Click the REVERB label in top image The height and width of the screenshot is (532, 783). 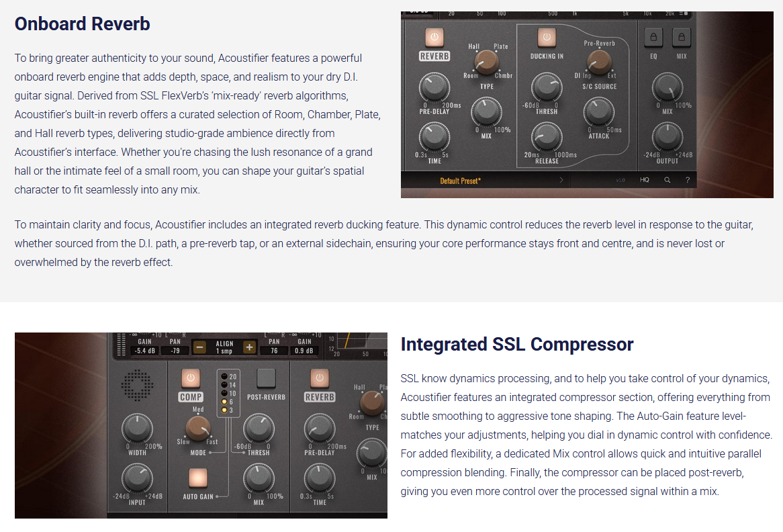434,56
